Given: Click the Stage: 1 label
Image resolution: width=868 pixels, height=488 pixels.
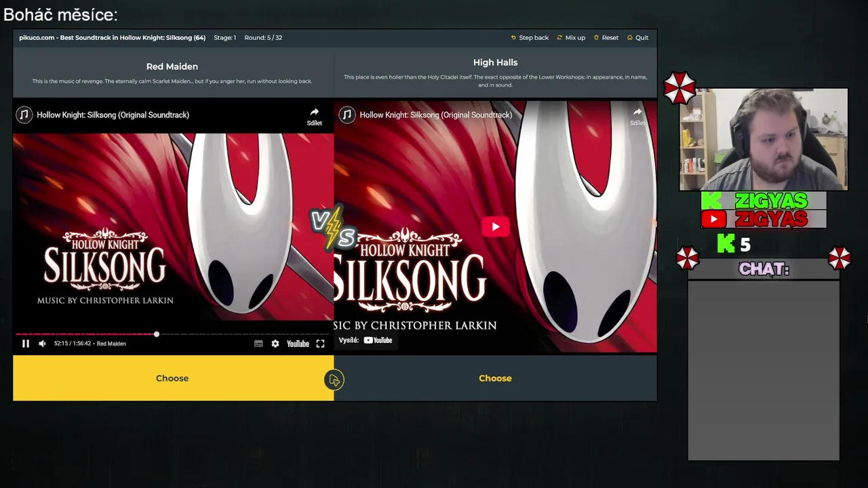Looking at the screenshot, I should click(225, 37).
